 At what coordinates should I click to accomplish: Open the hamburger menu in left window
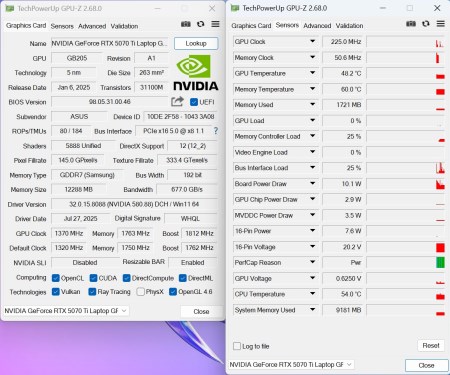pos(215,24)
